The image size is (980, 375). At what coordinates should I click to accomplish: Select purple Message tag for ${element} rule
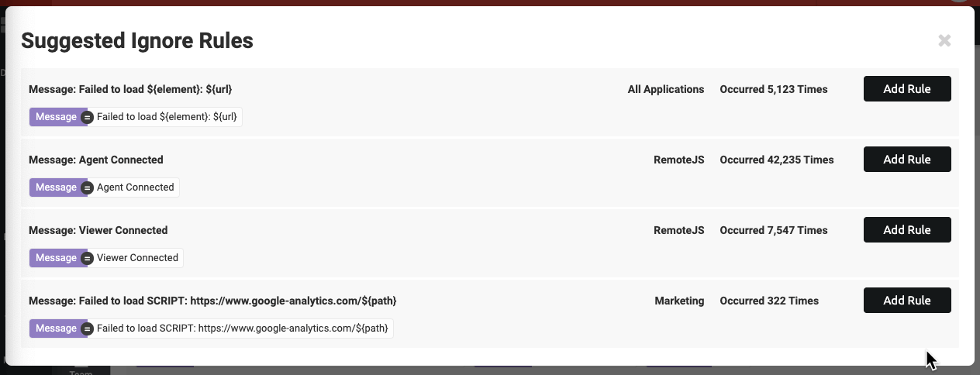[x=57, y=117]
